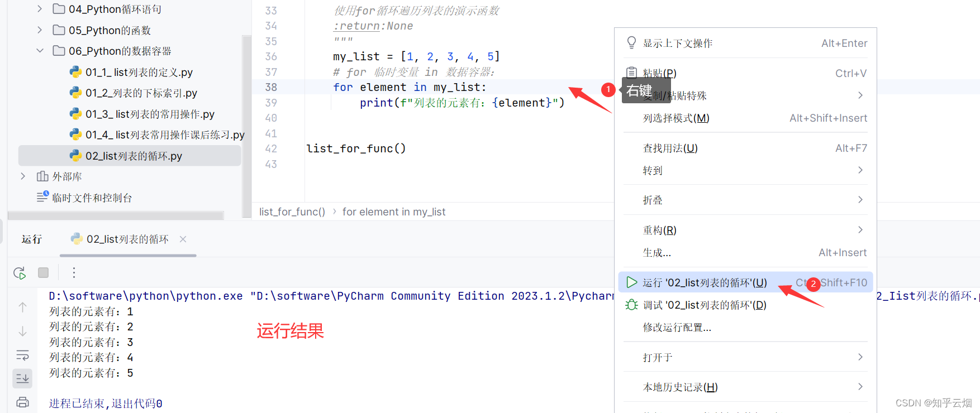Click the 运行 tool window label
The width and height of the screenshot is (980, 413).
[32, 239]
